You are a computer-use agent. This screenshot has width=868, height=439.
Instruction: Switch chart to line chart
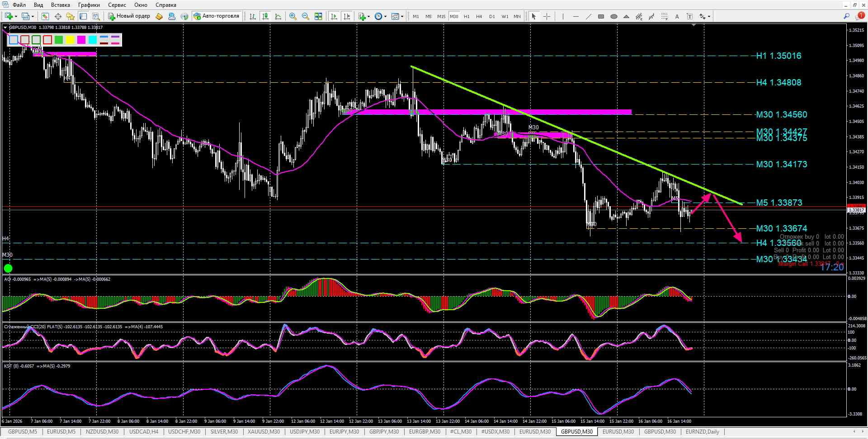[x=278, y=16]
